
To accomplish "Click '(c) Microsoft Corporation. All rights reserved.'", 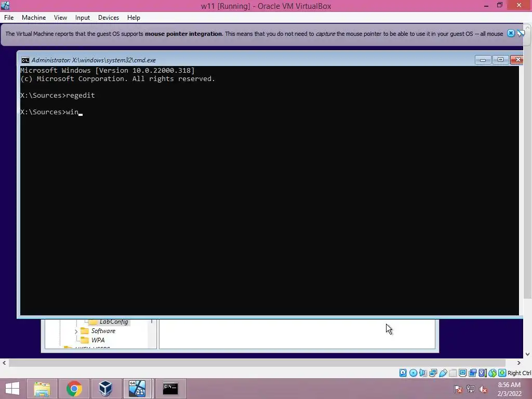I will (x=118, y=79).
